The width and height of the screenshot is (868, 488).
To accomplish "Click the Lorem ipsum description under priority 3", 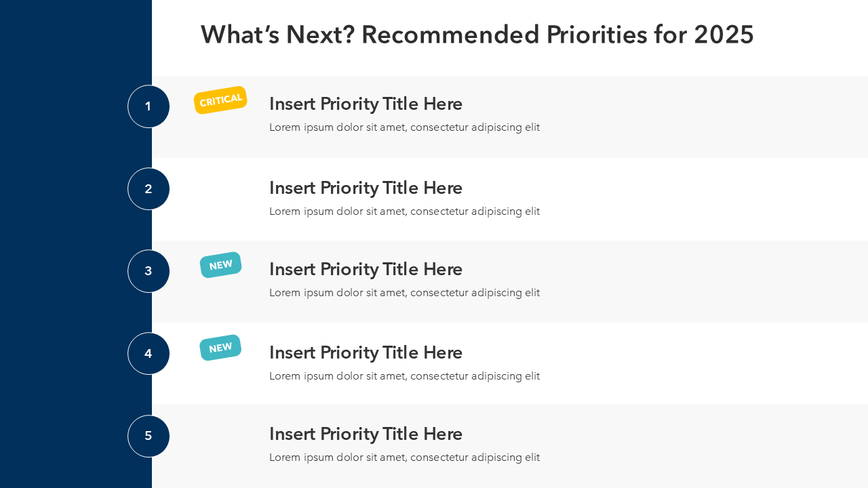I will tap(404, 293).
